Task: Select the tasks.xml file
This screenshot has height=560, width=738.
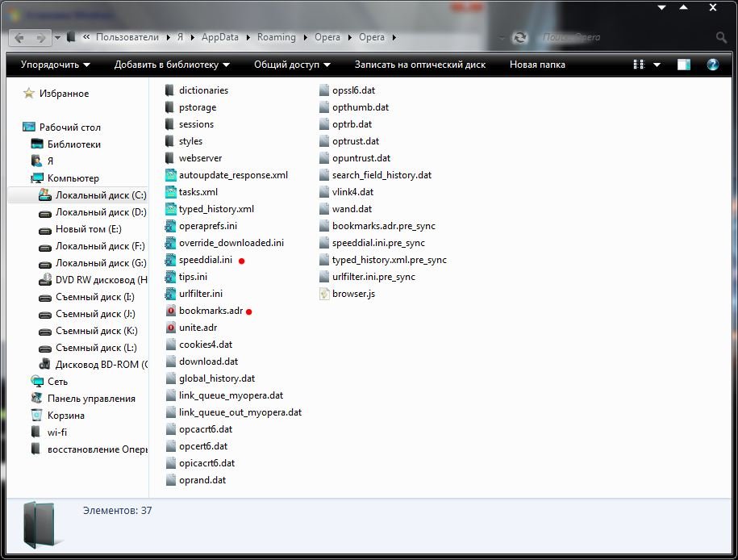Action: tap(198, 192)
